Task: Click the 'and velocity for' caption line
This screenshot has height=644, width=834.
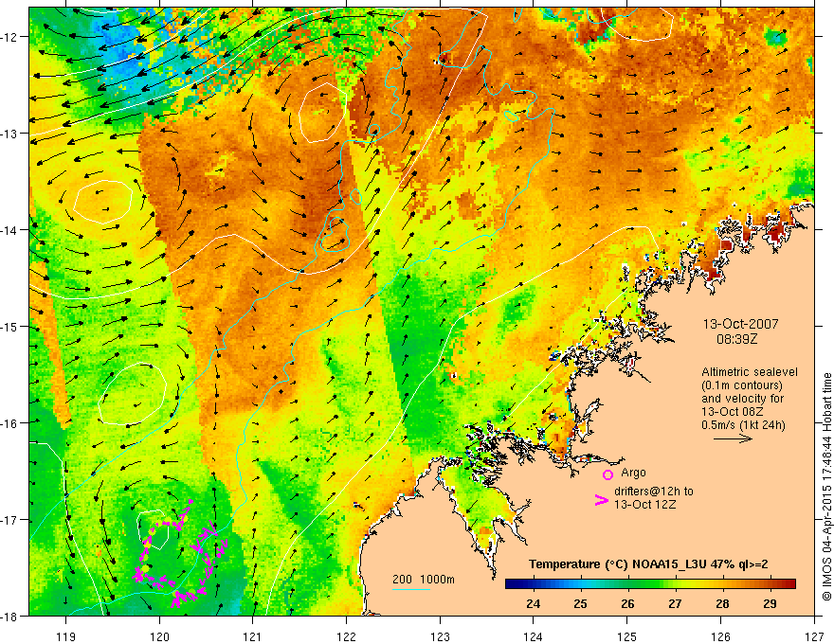Action: click(x=742, y=398)
